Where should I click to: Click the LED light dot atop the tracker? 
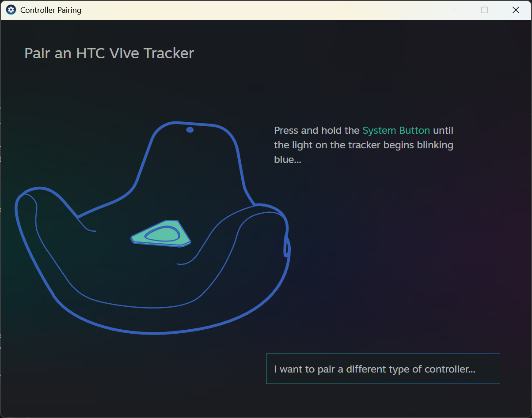tap(190, 130)
